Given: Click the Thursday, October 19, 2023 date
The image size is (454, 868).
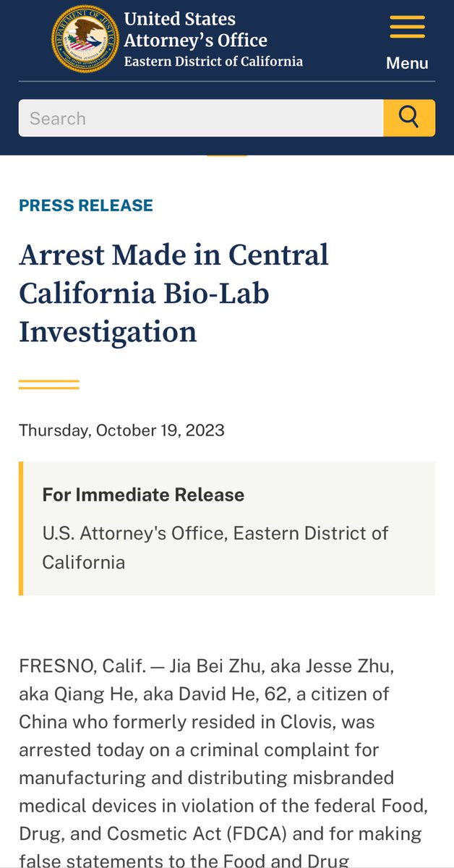Looking at the screenshot, I should tap(121, 430).
